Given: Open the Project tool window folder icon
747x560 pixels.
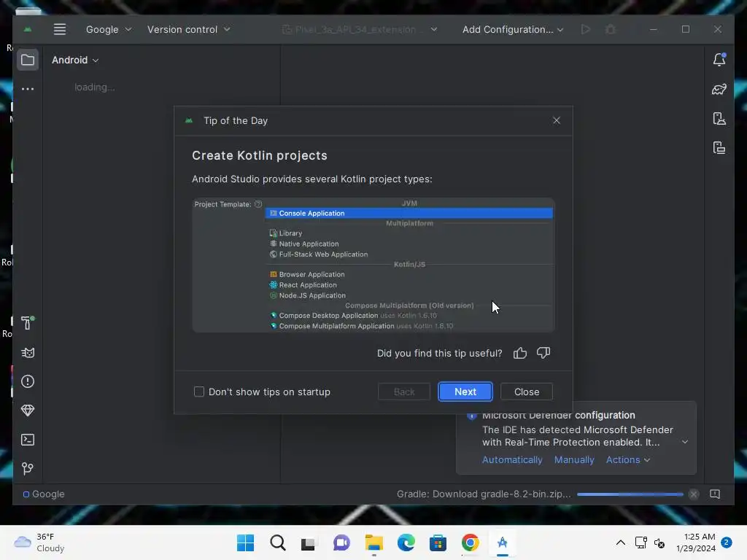Looking at the screenshot, I should (28, 60).
